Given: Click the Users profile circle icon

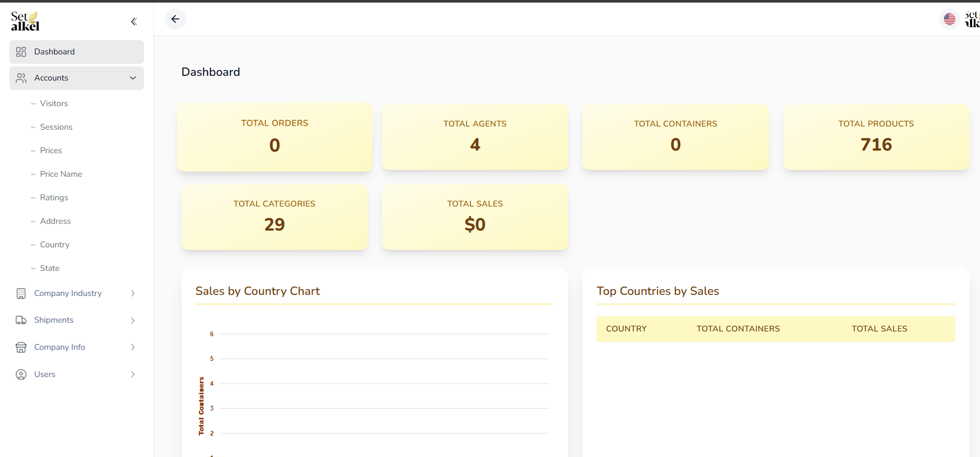Looking at the screenshot, I should tap(21, 374).
